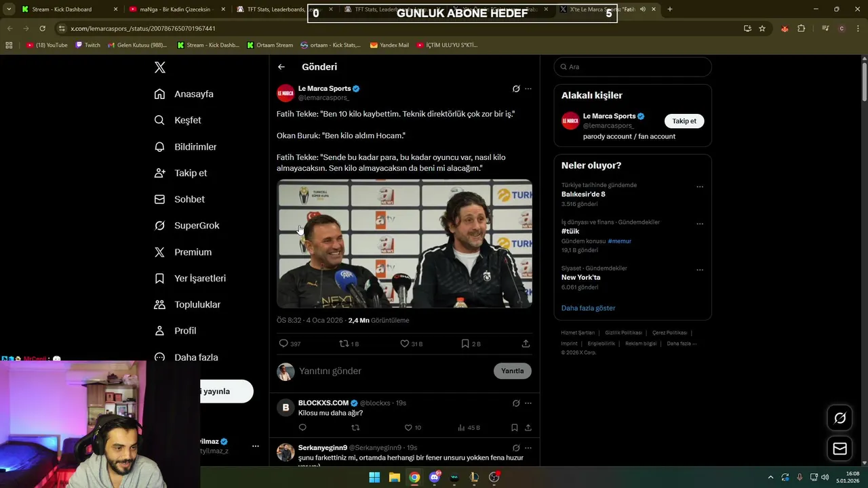868x488 pixels.
Task: Open Profil page
Action: (x=175, y=331)
